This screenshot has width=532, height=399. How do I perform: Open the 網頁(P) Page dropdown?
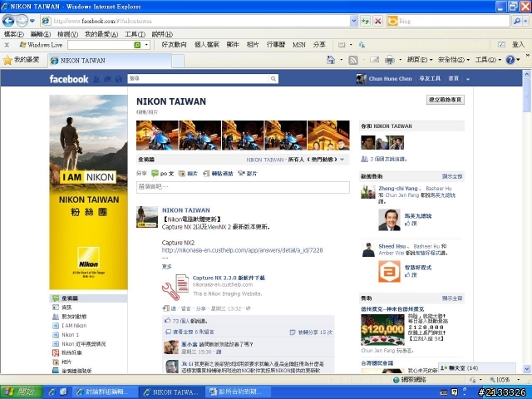coord(420,60)
